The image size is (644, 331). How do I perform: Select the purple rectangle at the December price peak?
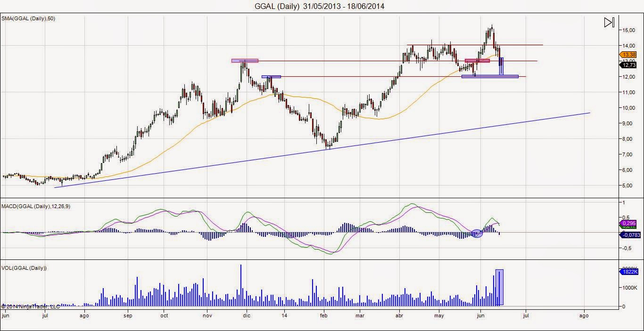[245, 61]
